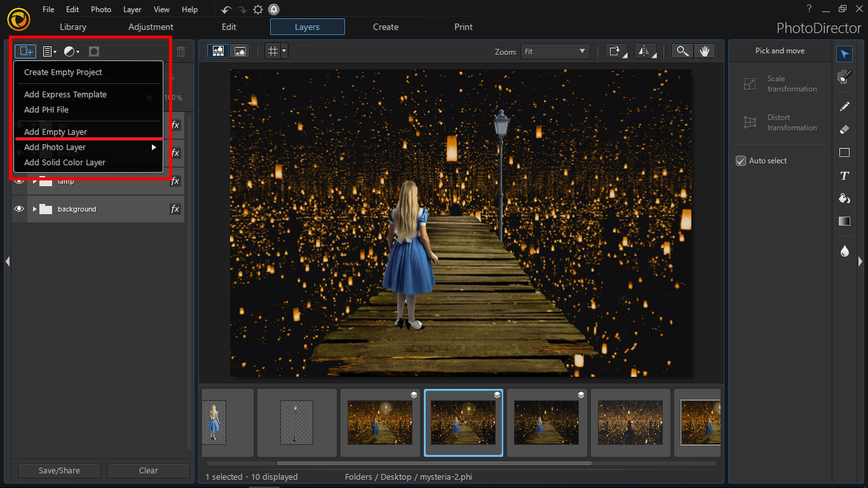Select the blur droplet tool
The image size is (868, 488).
[x=844, y=251]
